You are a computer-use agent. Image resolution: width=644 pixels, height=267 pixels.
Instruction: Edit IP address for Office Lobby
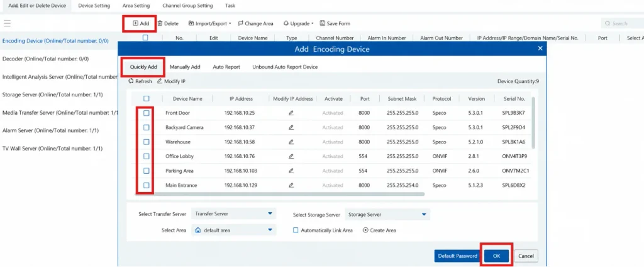point(291,156)
